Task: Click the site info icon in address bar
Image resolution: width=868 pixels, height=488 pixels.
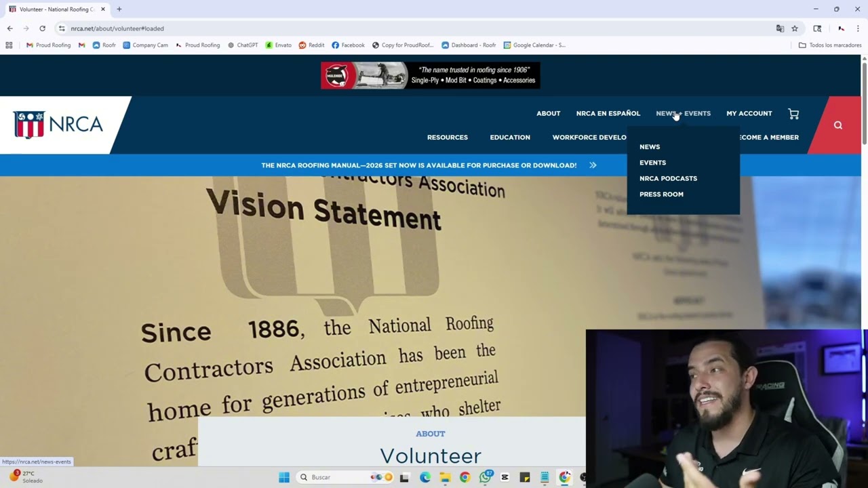Action: coord(62,28)
